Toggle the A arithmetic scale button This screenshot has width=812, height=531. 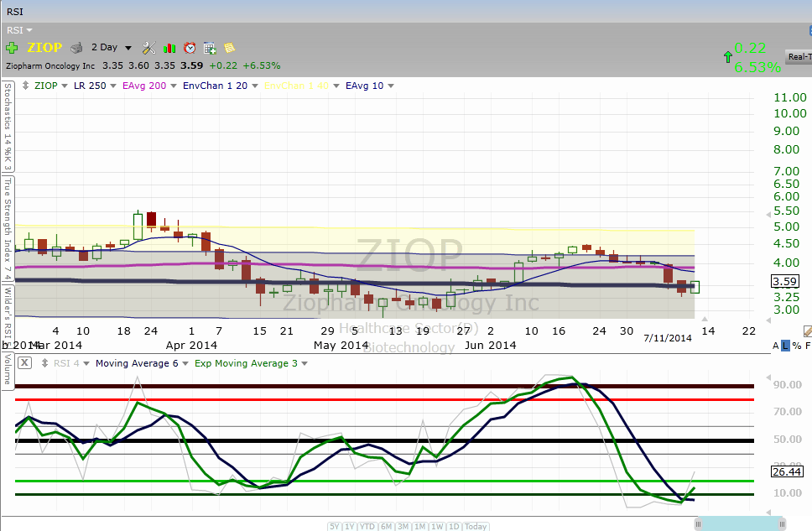pos(776,346)
